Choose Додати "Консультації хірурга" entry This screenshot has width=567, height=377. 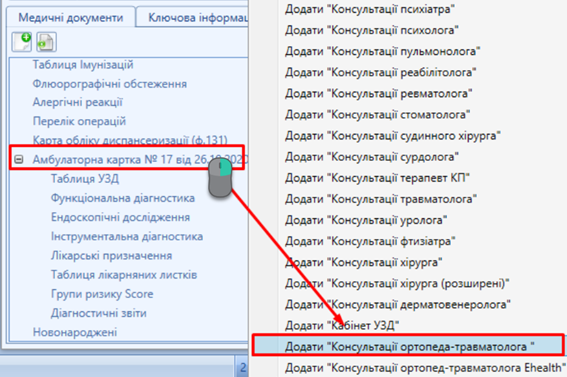coord(363,262)
